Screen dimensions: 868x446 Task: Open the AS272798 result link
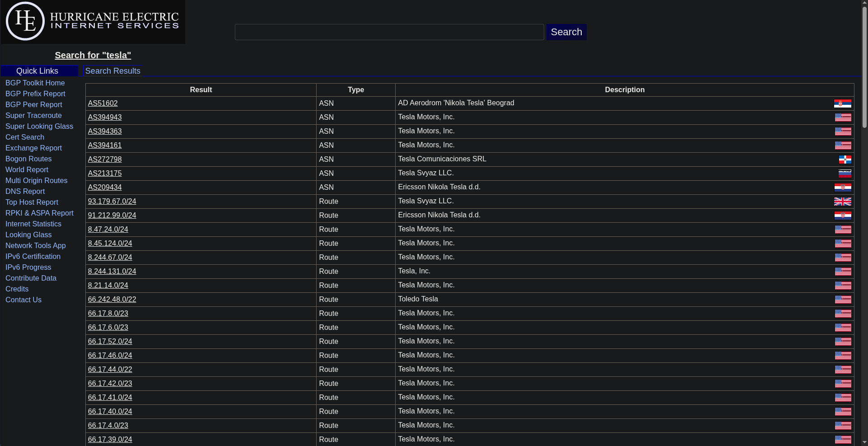(x=105, y=160)
